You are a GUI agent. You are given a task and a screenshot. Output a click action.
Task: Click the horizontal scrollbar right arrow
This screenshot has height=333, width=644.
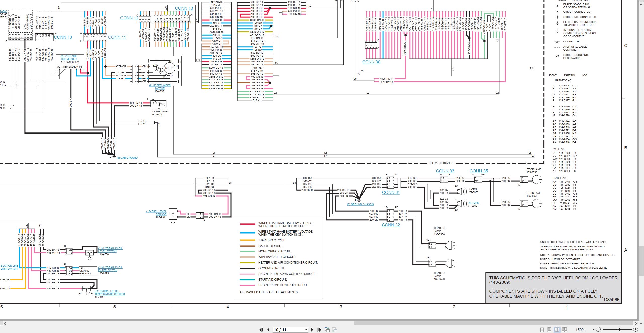636,323
